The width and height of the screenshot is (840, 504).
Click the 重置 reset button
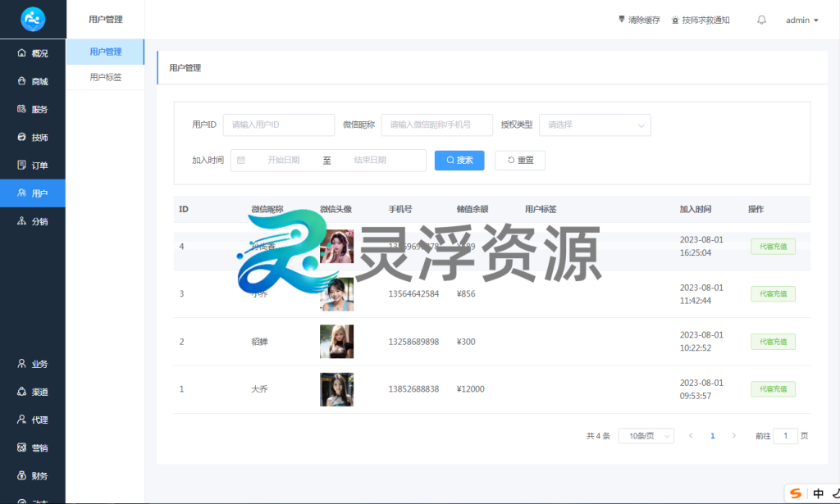pyautogui.click(x=519, y=160)
